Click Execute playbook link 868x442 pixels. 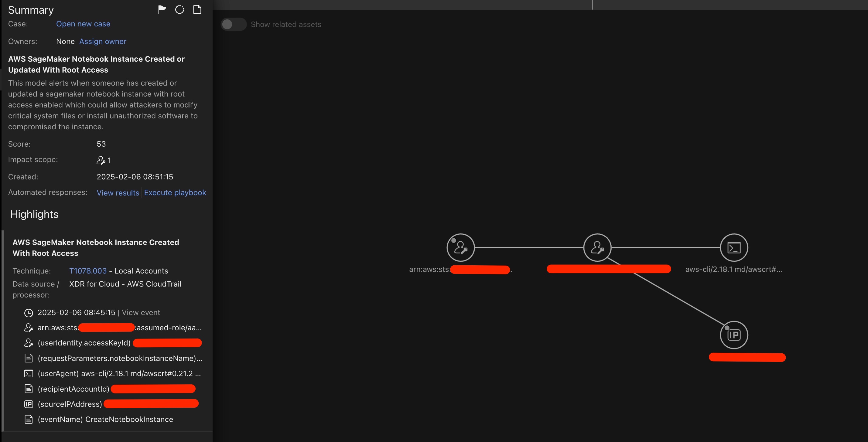click(x=175, y=193)
